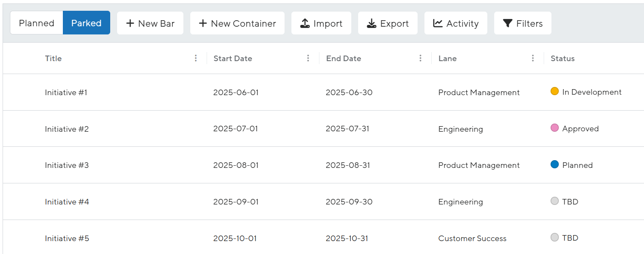Switch to the Planned view
The image size is (644, 254).
[37, 23]
